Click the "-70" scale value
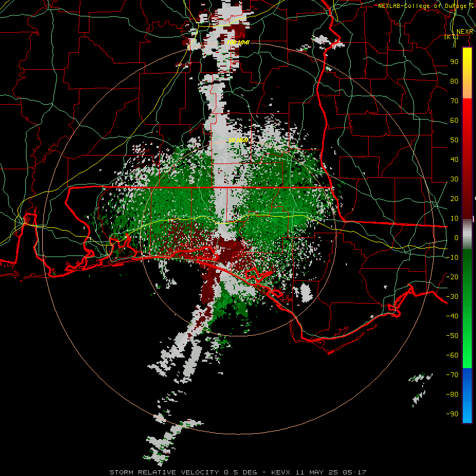The image size is (476, 476). pos(452,374)
